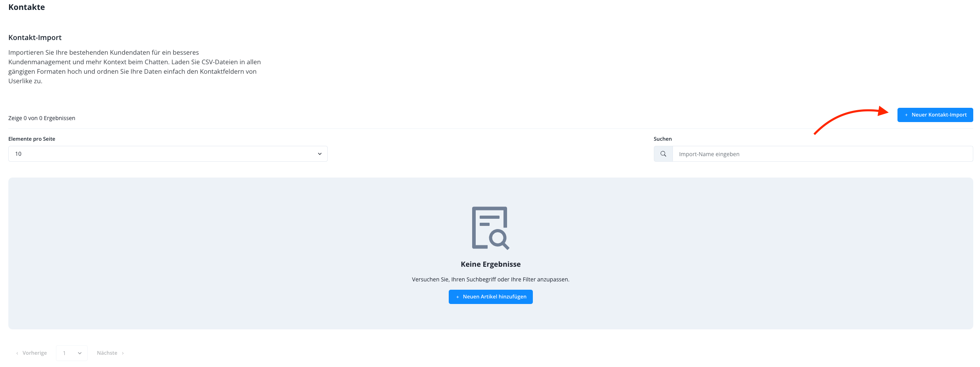Click the Neuen Artikel hinzufügen button
The width and height of the screenshot is (980, 367).
click(x=490, y=297)
